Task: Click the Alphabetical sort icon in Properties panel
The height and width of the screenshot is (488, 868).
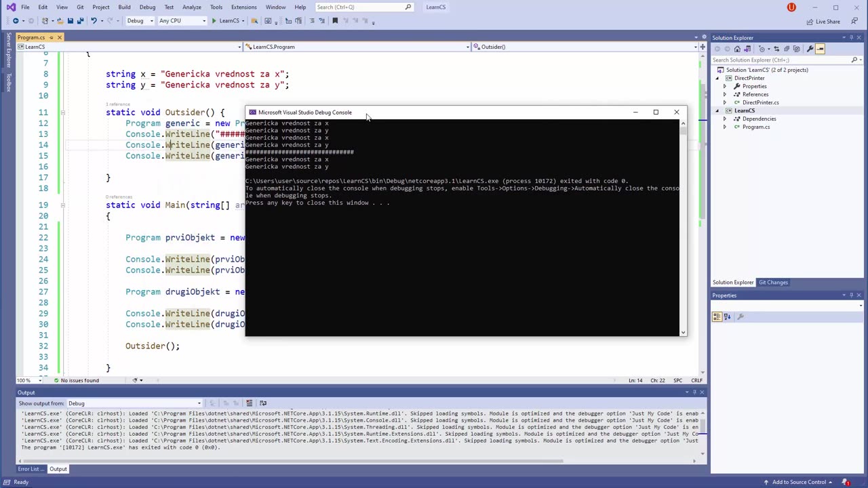Action: point(726,317)
